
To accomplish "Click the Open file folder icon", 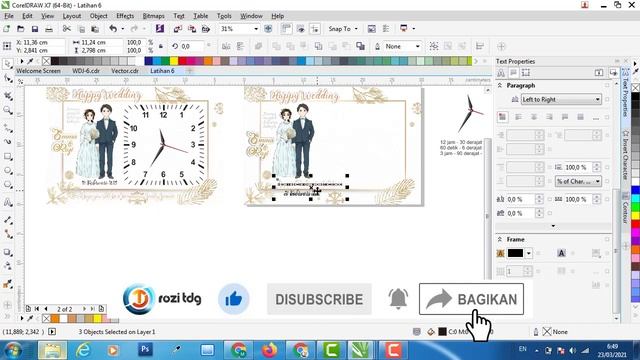I will click(x=20, y=29).
